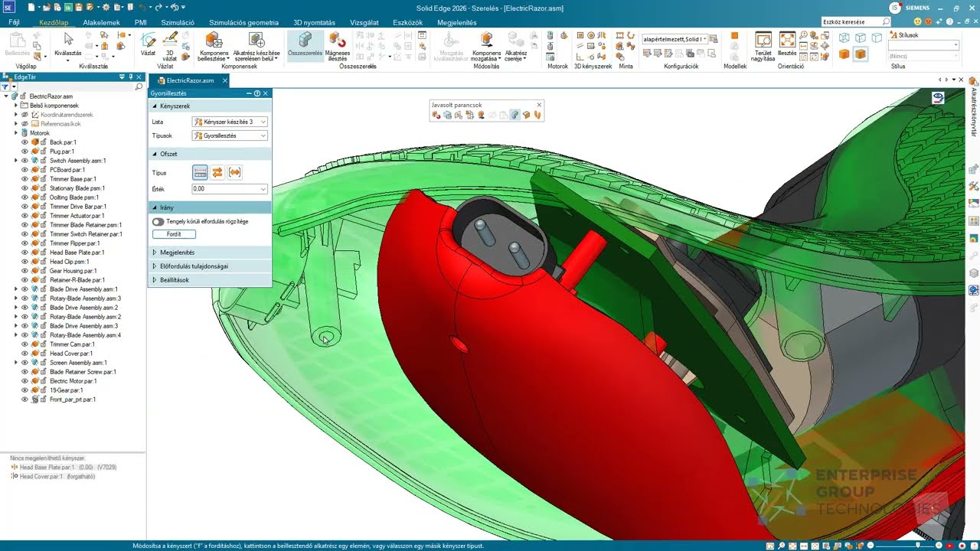
Task: Select Head Cover.par:1 (forgatható) row
Action: pyautogui.click(x=54, y=476)
